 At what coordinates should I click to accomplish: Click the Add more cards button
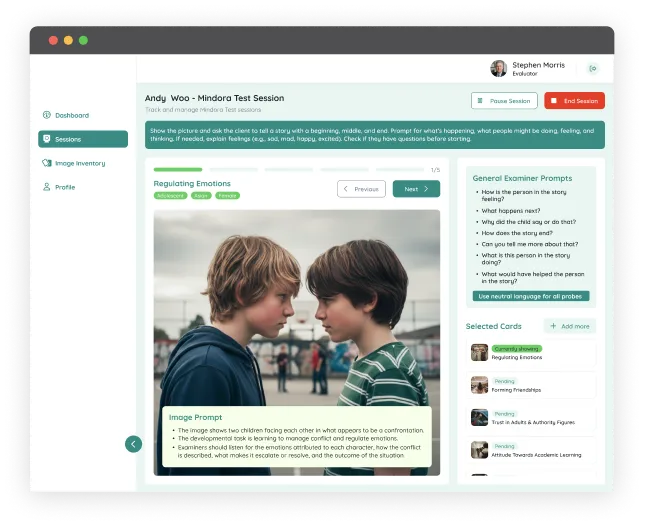click(570, 326)
